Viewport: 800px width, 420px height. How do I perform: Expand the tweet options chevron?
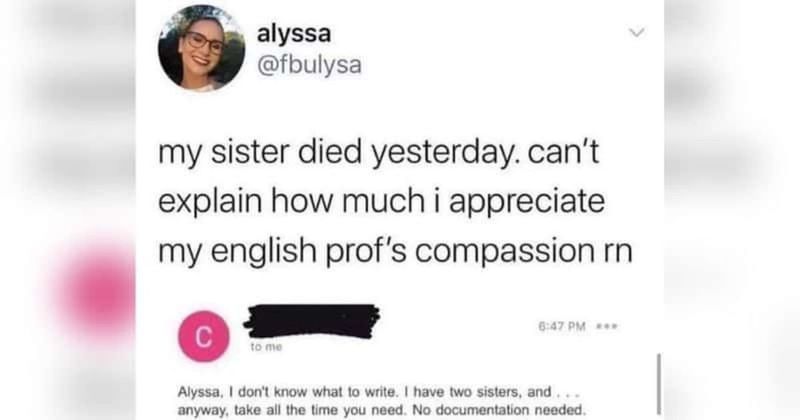pos(637,33)
